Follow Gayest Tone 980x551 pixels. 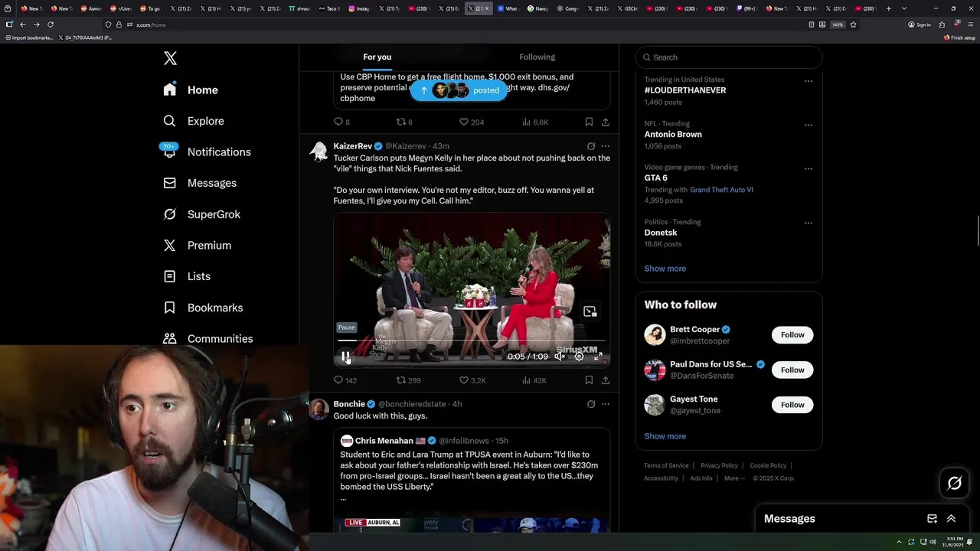point(792,405)
